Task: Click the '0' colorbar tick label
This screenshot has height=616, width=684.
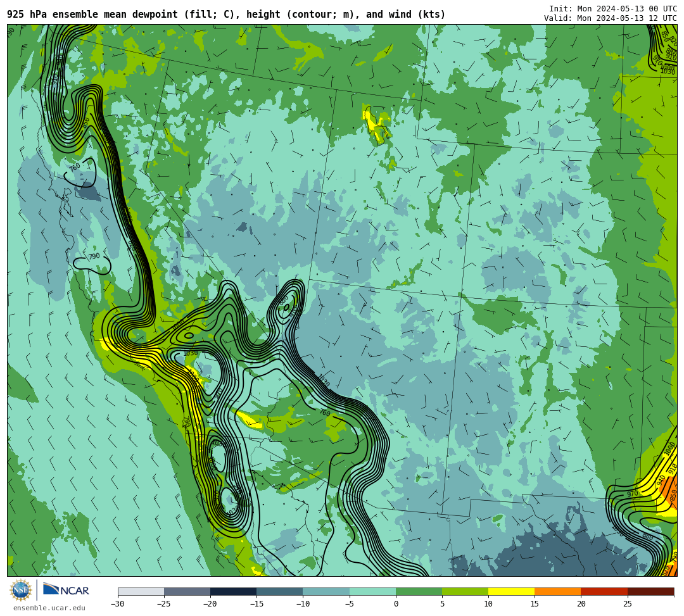Action: (x=396, y=604)
